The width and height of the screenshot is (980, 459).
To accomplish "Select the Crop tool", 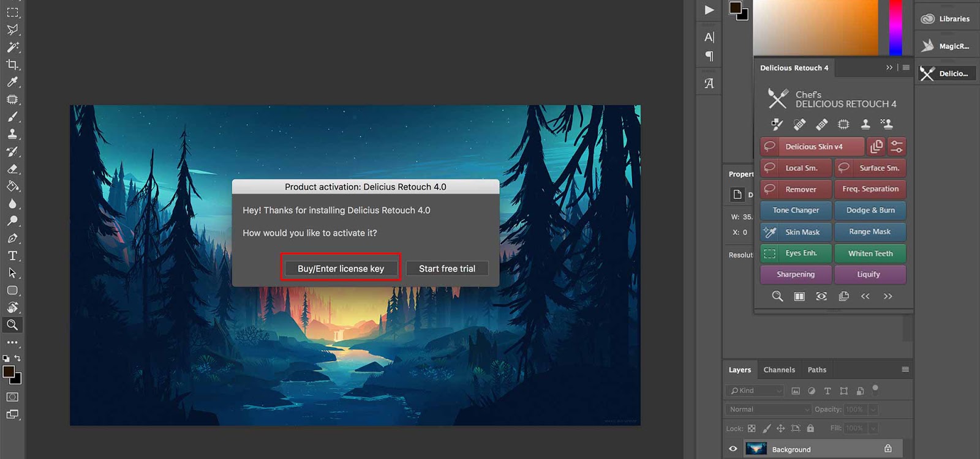I will [12, 64].
